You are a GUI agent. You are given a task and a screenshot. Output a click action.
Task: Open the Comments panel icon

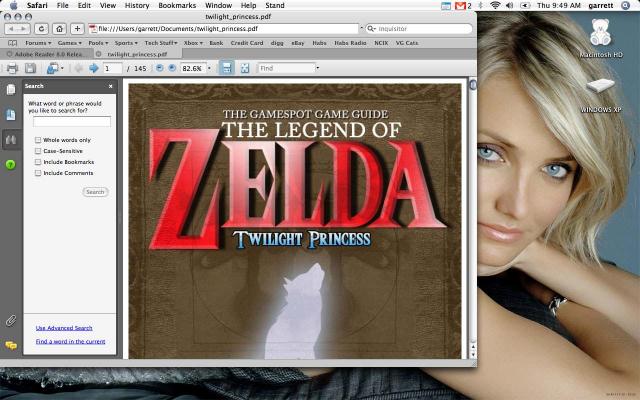pyautogui.click(x=11, y=346)
